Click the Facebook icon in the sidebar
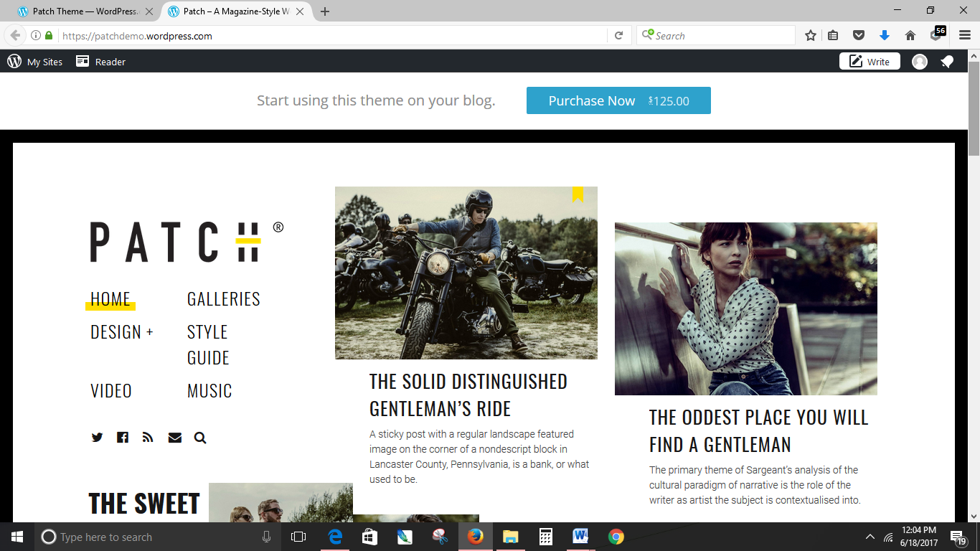 (122, 437)
